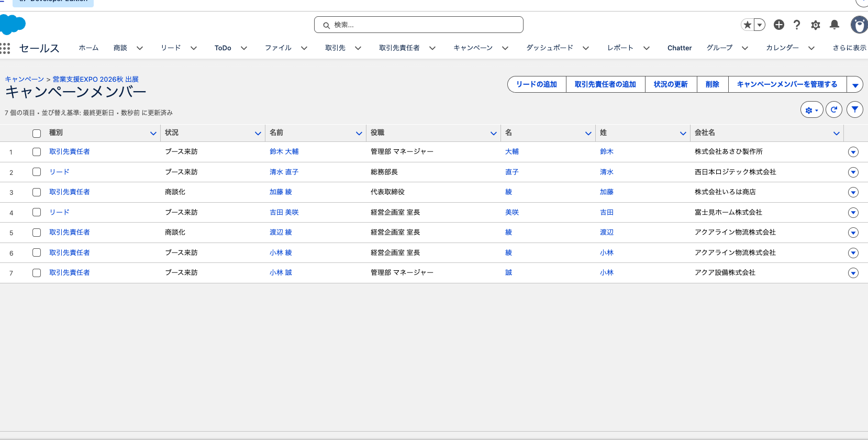868x440 pixels.
Task: Open the App Launcher grid icon
Action: point(5,48)
